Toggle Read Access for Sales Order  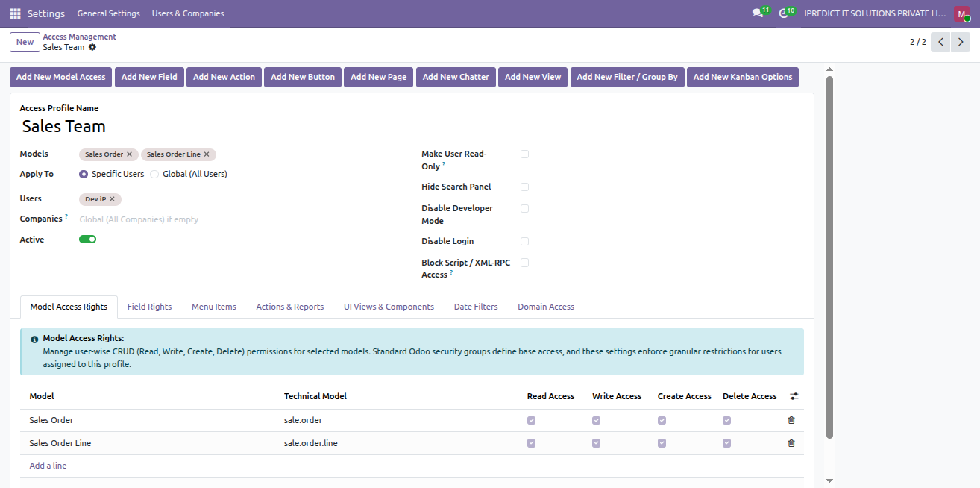531,420
